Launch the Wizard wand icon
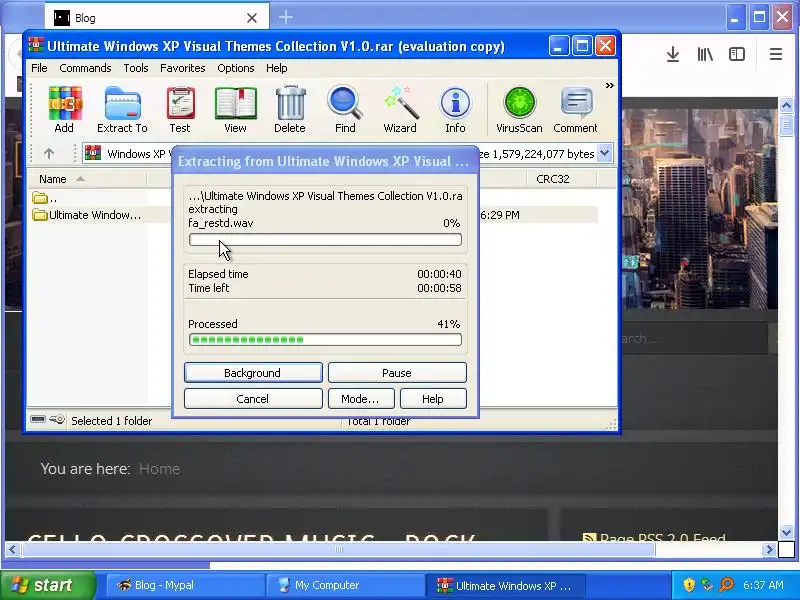Viewport: 800px width, 600px height. 400,110
